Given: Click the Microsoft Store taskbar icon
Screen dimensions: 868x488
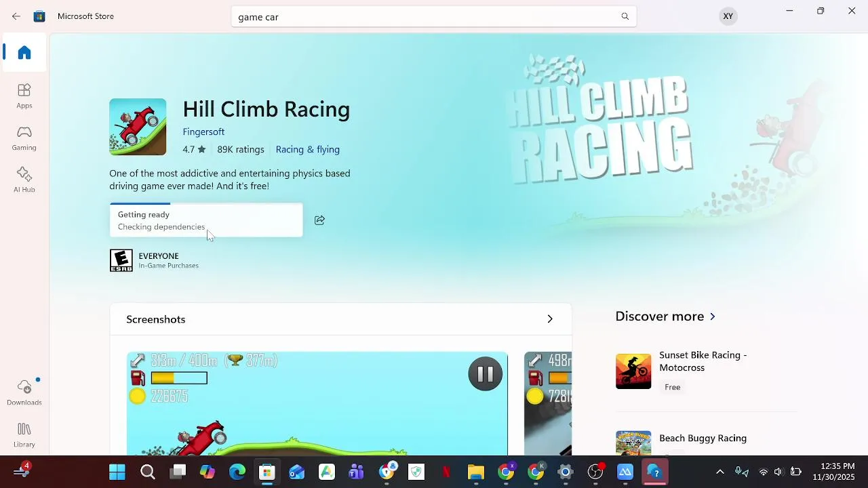Looking at the screenshot, I should point(267,472).
